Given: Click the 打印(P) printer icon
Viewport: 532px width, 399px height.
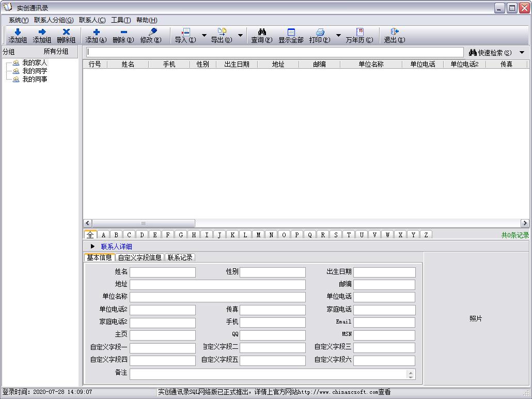Looking at the screenshot, I should 320,33.
